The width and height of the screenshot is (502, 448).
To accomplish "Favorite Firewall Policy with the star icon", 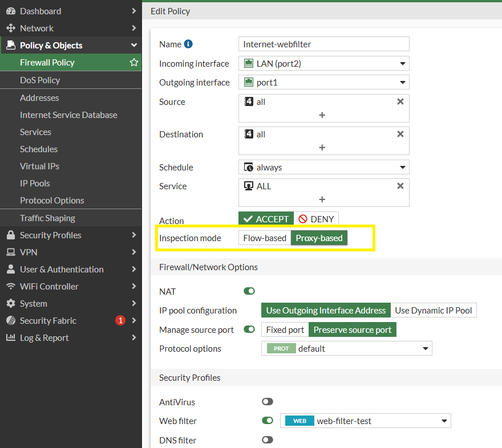I will coord(134,63).
